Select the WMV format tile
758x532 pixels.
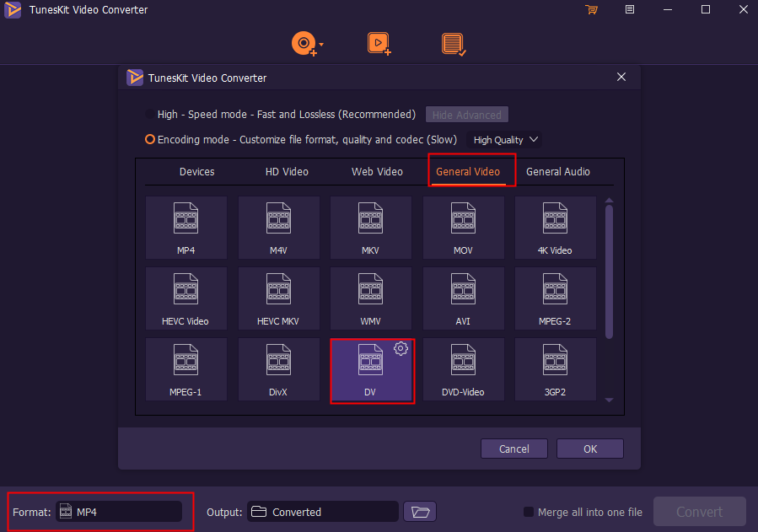click(371, 298)
